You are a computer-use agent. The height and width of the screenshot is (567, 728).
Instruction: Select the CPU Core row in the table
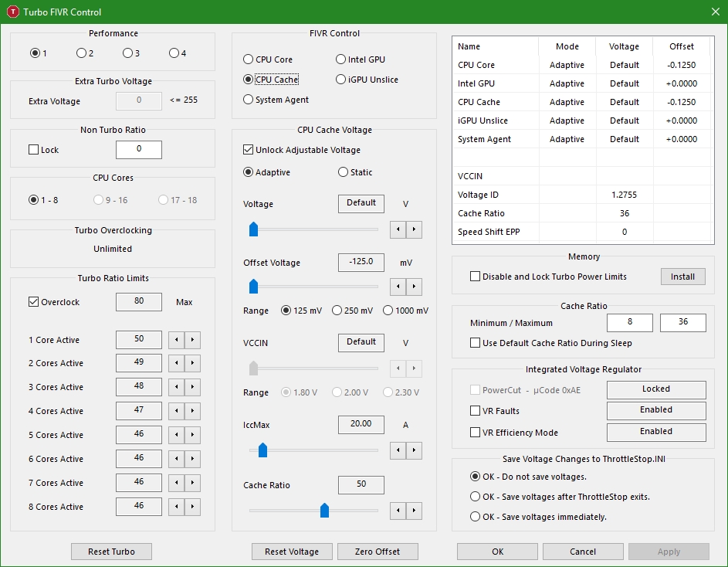[x=583, y=65]
